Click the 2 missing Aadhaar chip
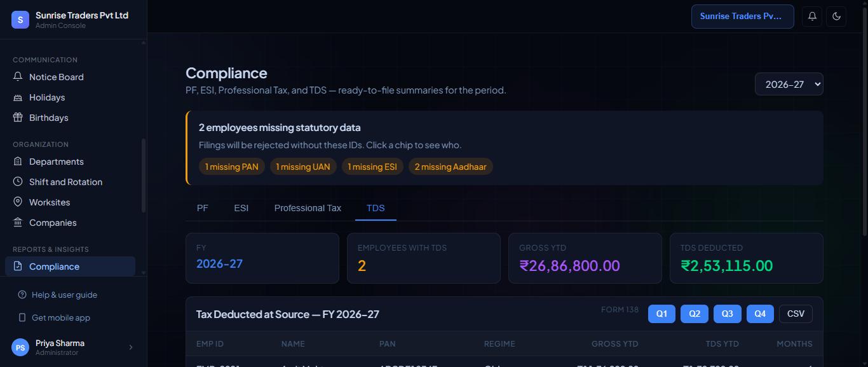Screen dimensions: 868x367 [451, 167]
